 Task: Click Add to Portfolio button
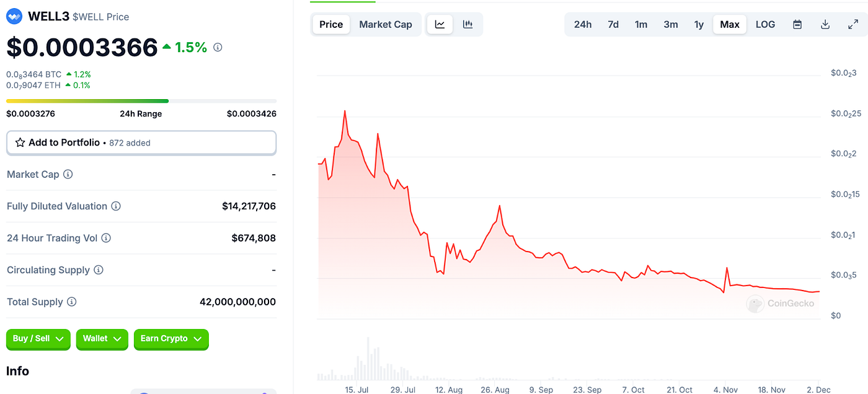141,143
